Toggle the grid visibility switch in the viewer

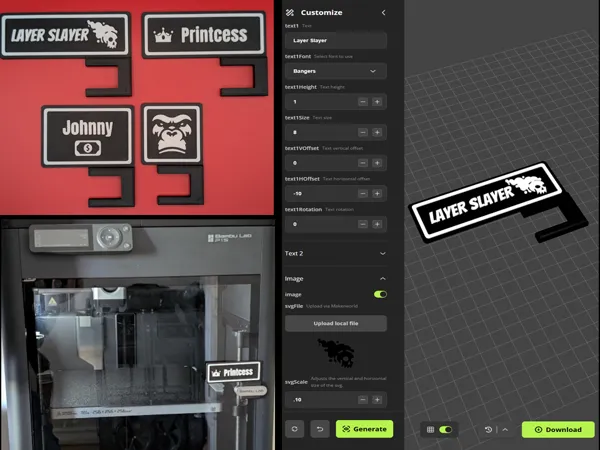(x=445, y=430)
